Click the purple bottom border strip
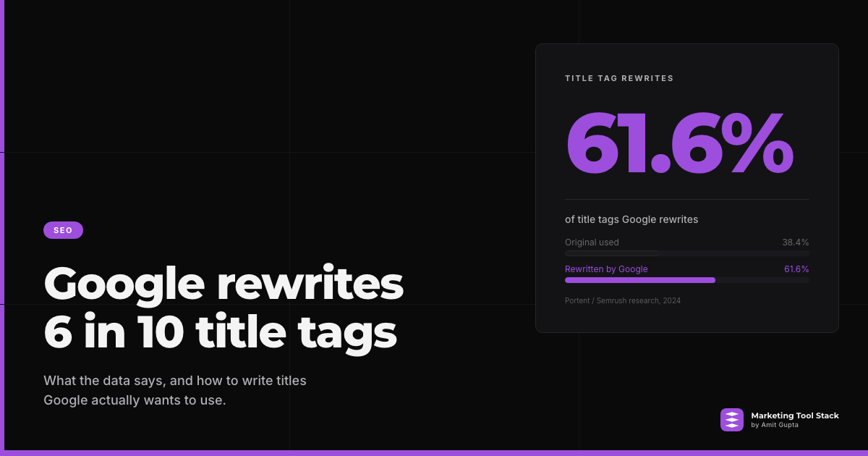The image size is (868, 456). pos(434,453)
